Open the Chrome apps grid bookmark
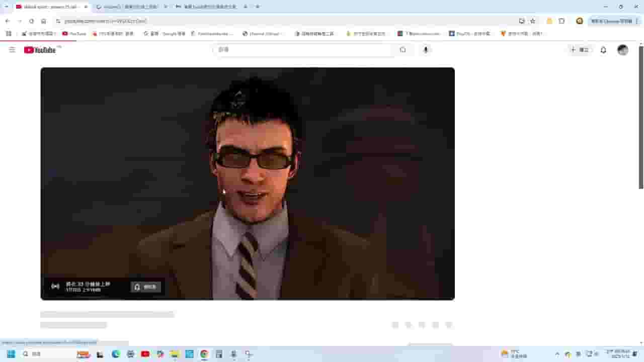Screen dimensions: 644x362 [9, 34]
